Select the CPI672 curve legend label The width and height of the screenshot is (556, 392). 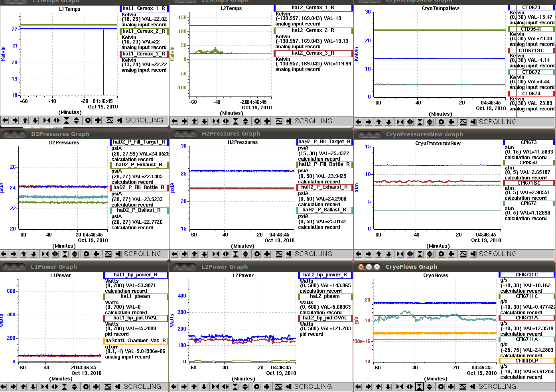[x=529, y=203]
